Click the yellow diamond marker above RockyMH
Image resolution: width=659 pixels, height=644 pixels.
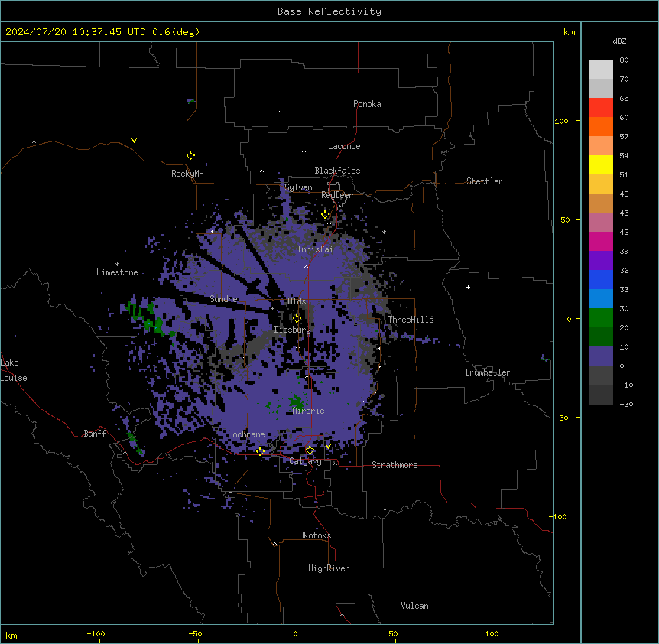191,156
